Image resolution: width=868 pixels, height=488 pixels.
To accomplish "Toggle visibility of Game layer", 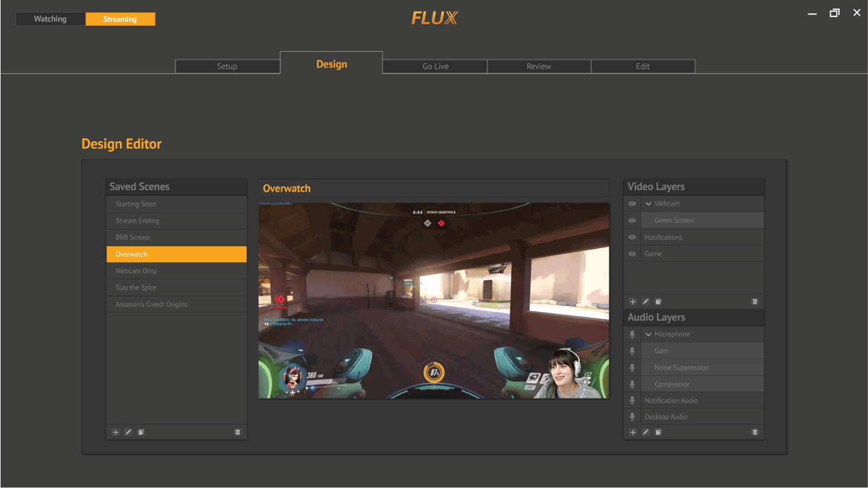I will point(632,254).
